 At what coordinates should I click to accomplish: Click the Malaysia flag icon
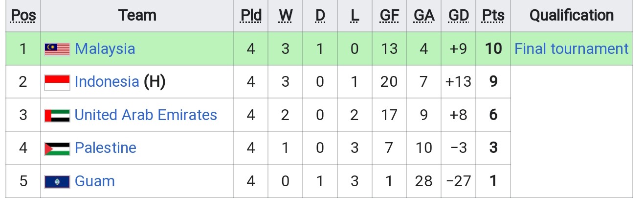(x=57, y=49)
